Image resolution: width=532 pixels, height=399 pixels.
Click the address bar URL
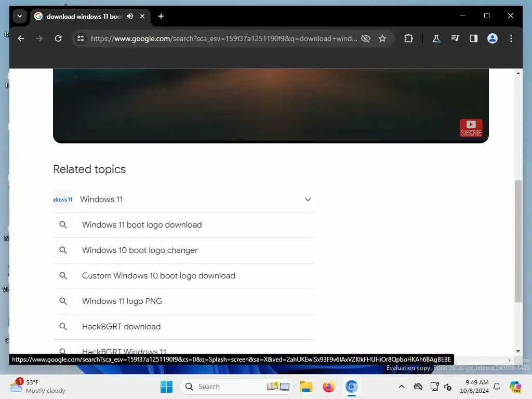point(223,38)
